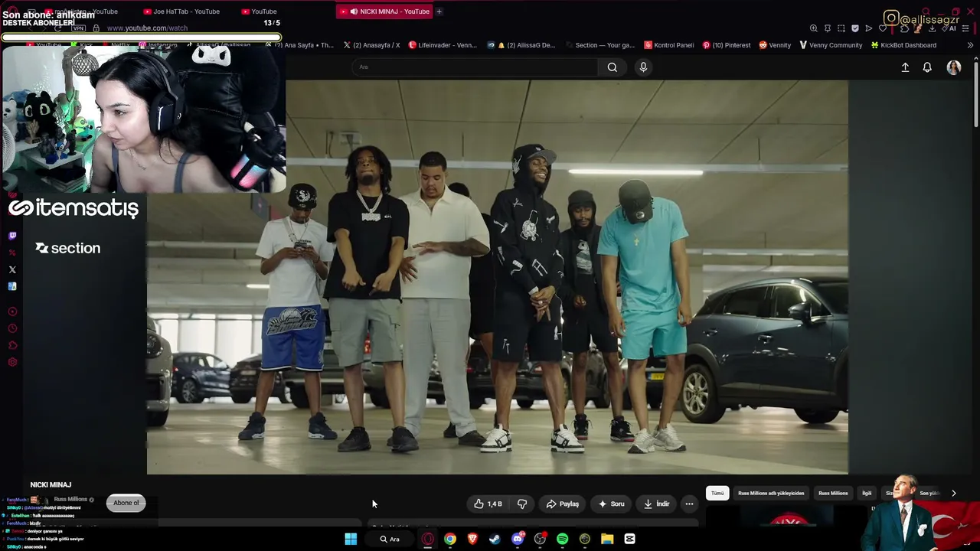
Task: Open the three-dot more actions menu
Action: pos(689,504)
